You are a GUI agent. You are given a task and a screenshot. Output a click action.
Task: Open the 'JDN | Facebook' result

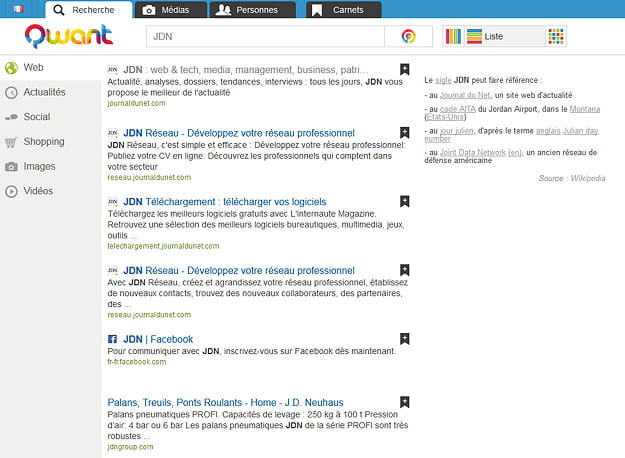158,339
